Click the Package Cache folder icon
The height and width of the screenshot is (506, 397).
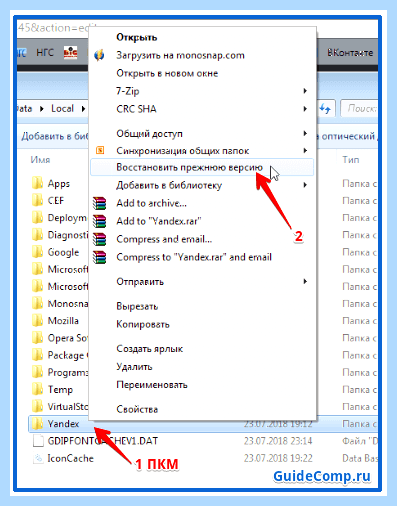(38, 355)
